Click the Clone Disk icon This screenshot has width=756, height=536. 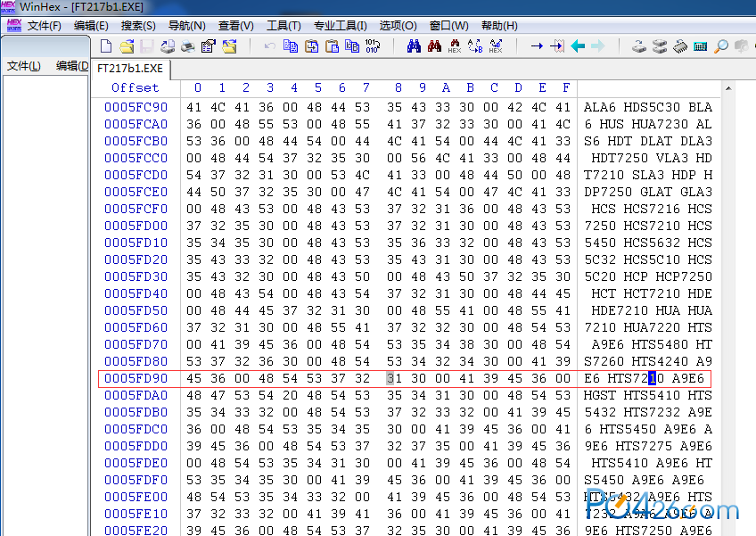coord(639,46)
